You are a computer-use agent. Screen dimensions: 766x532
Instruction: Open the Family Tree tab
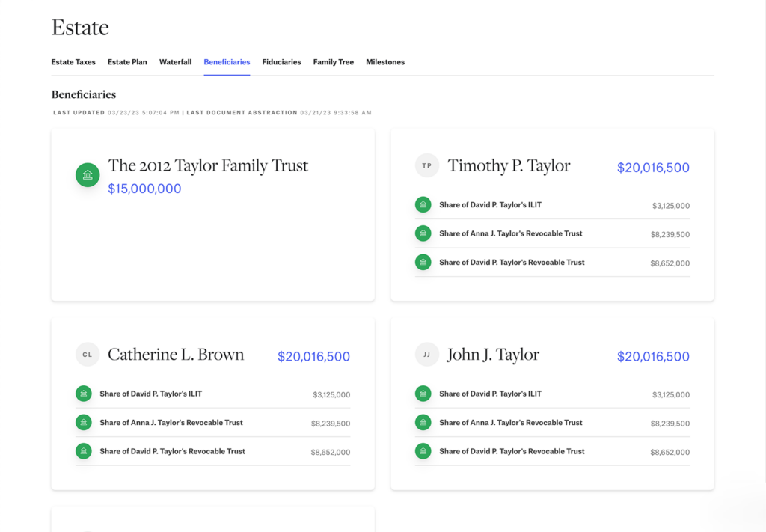pos(333,62)
